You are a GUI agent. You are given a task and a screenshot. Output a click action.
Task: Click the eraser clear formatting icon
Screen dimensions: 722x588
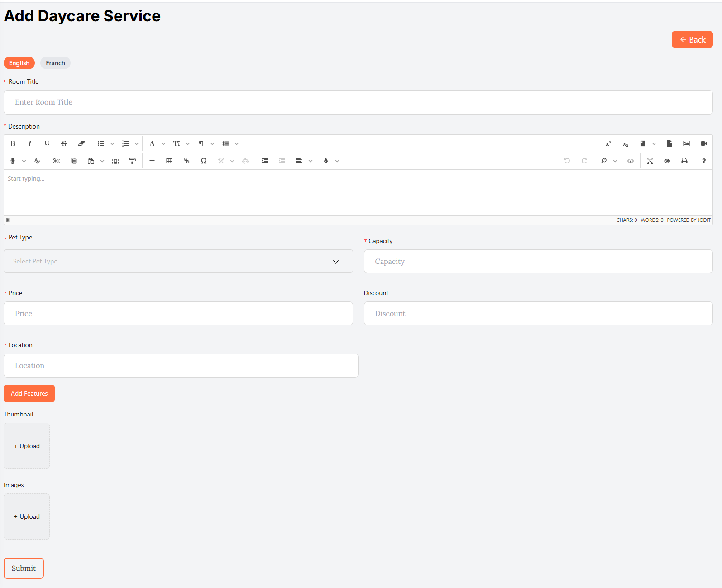coord(81,143)
